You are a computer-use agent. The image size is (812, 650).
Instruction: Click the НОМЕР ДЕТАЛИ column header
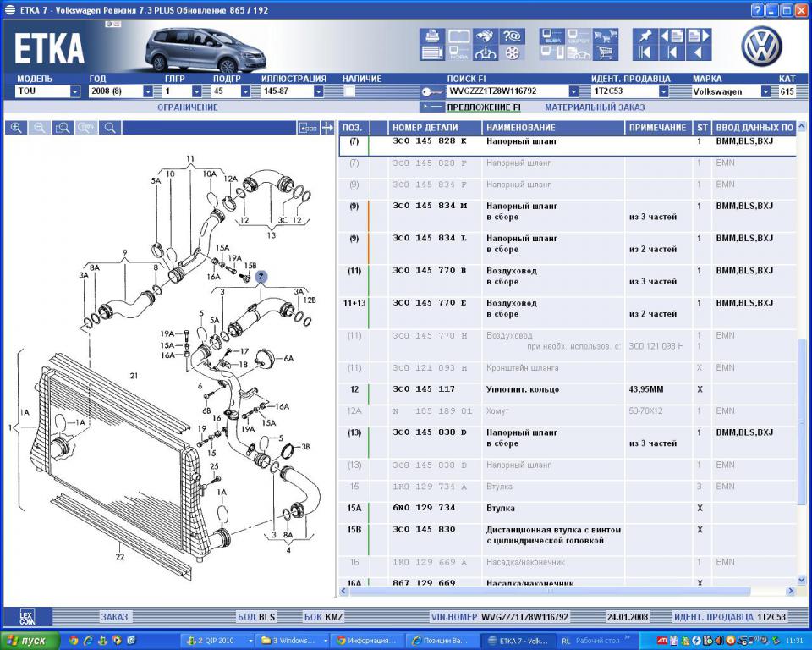click(435, 128)
